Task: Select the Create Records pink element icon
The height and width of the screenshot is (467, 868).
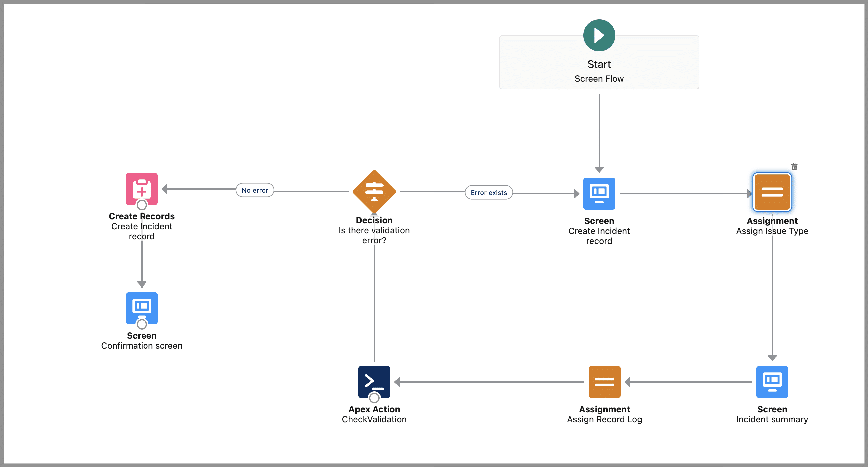Action: coord(142,189)
